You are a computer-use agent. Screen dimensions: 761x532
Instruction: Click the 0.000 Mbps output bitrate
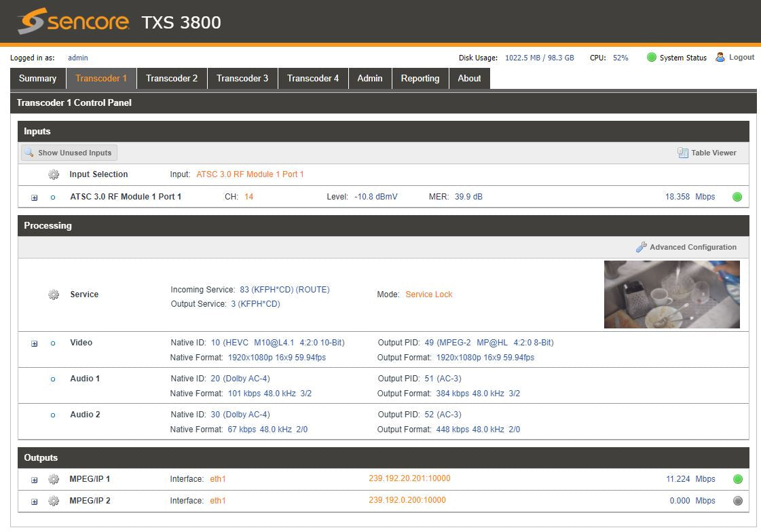click(692, 501)
